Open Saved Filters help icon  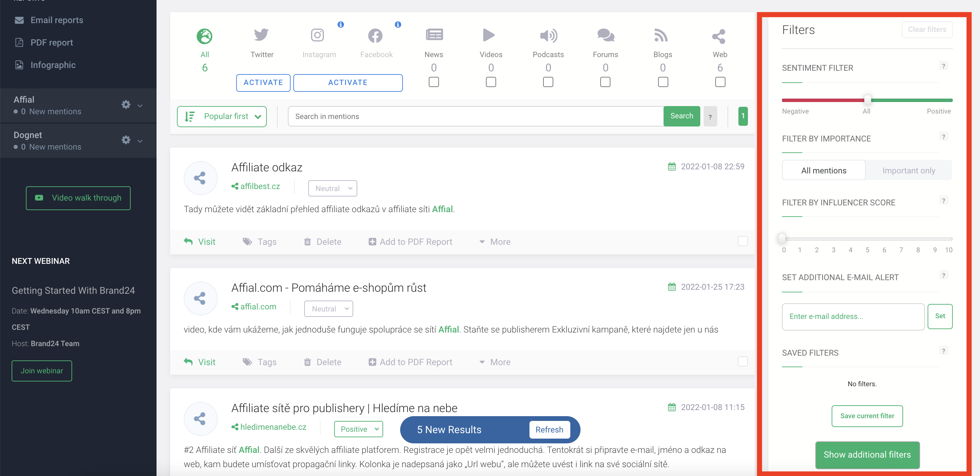coord(943,351)
